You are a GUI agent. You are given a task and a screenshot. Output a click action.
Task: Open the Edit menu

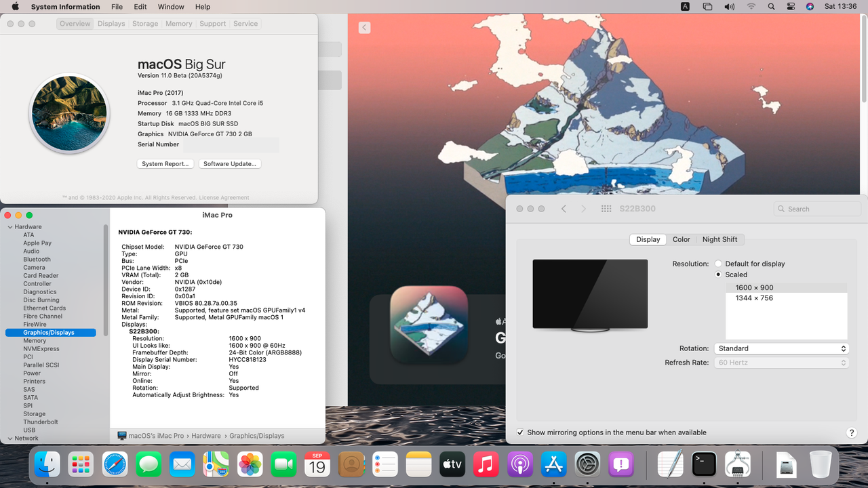[140, 7]
